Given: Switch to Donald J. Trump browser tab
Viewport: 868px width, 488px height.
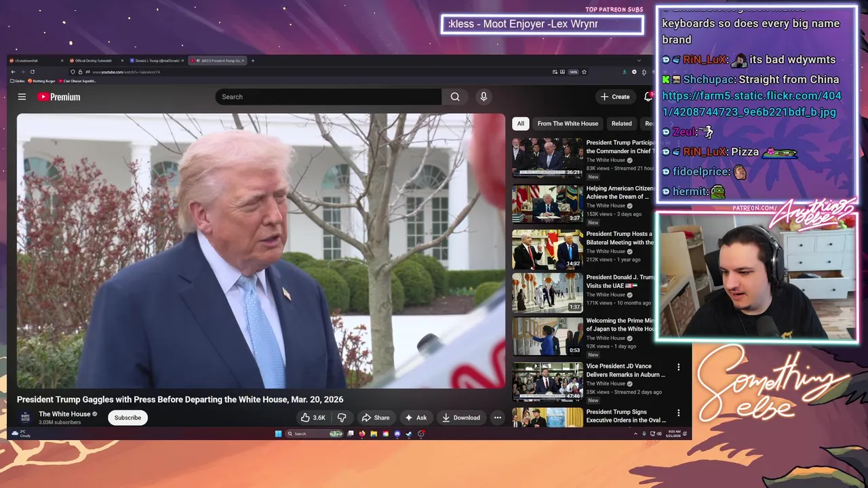Looking at the screenshot, I should click(158, 60).
